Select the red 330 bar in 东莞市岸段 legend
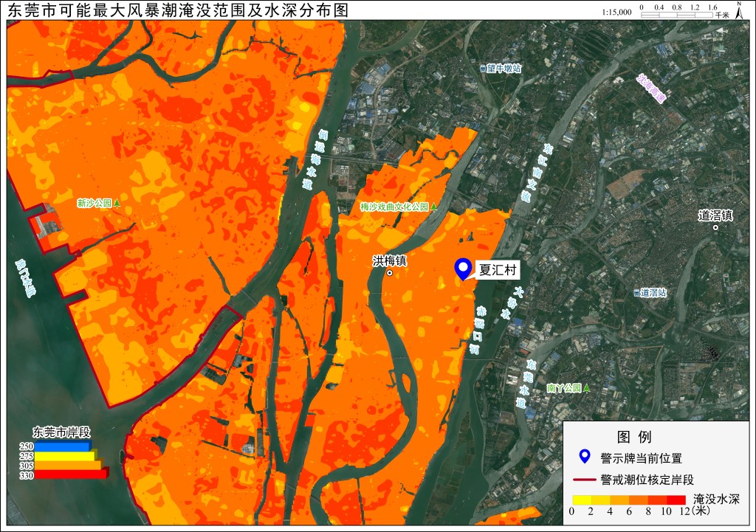Screen dimensions: 756x532 pos(72,474)
